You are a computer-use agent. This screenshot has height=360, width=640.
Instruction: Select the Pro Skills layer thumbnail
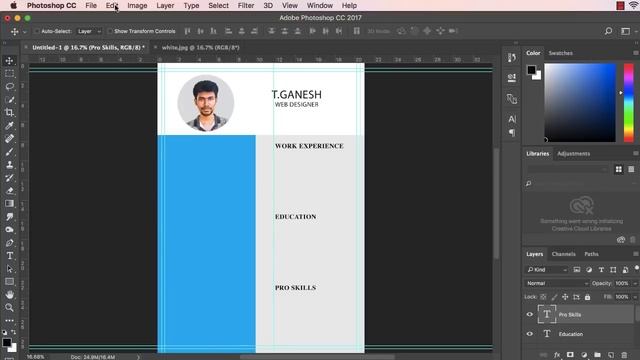point(547,314)
